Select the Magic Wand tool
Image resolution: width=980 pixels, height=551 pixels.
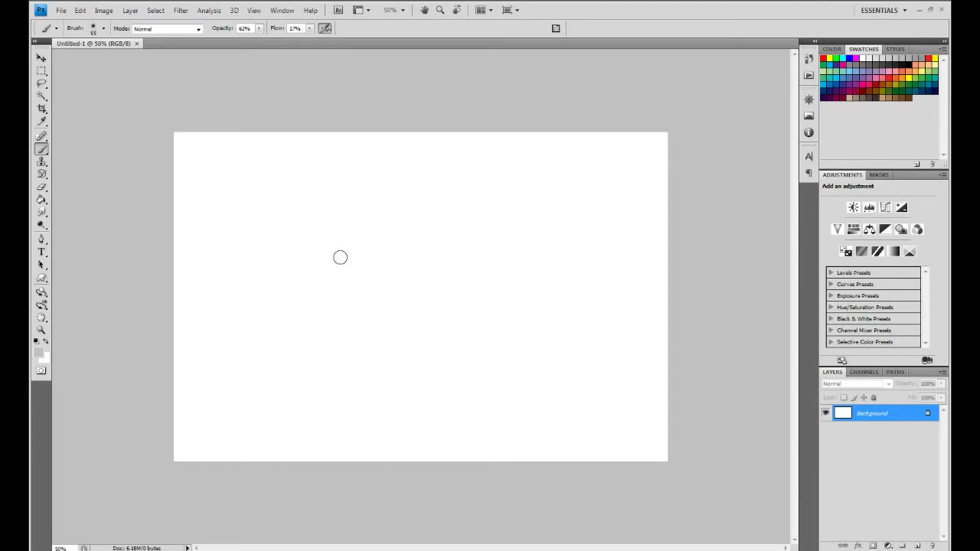pyautogui.click(x=41, y=96)
